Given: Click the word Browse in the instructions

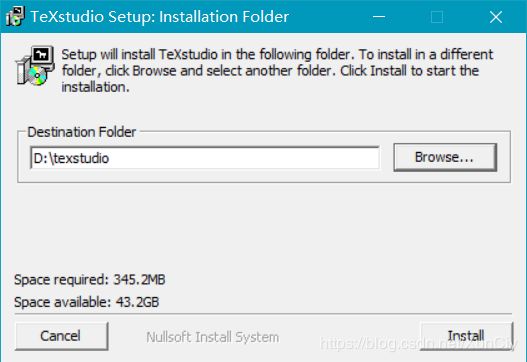Looking at the screenshot, I should point(154,71).
